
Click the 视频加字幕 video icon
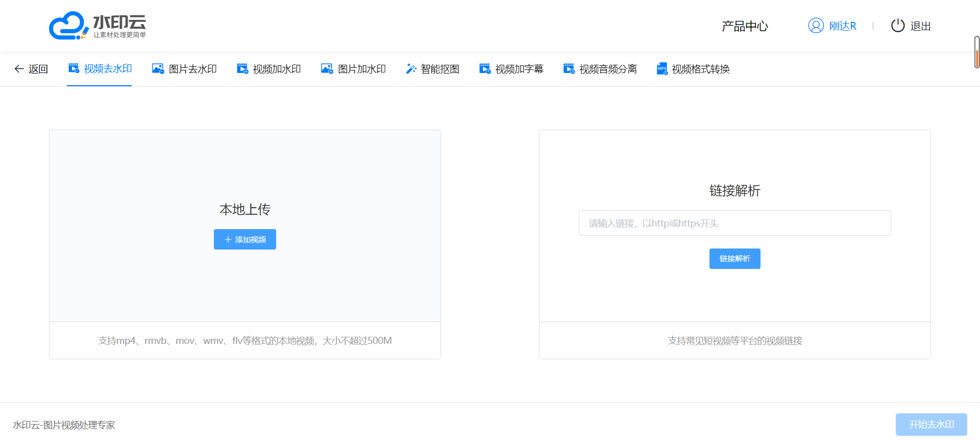(485, 68)
